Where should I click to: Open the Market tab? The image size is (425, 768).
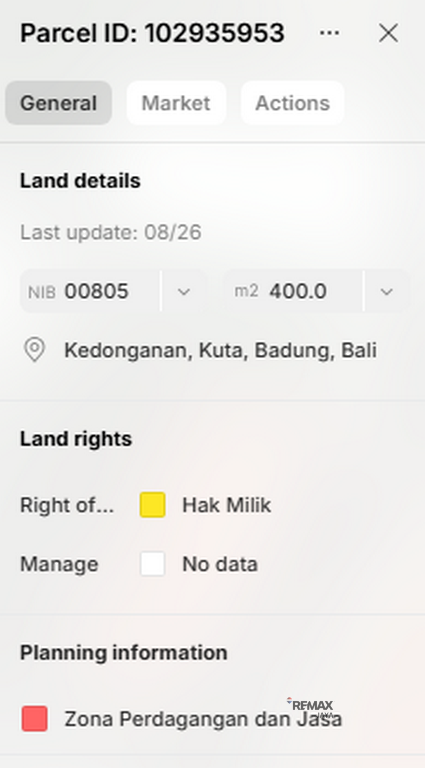click(176, 103)
